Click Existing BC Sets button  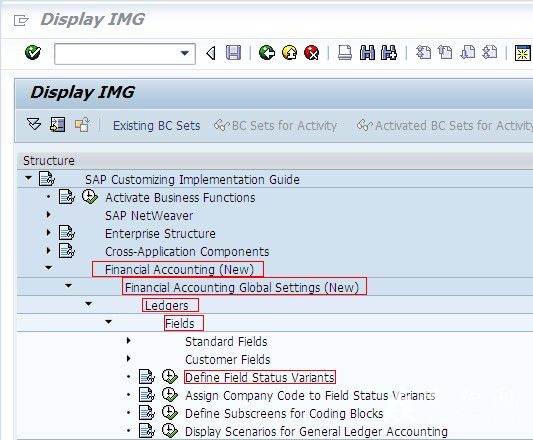pos(156,126)
